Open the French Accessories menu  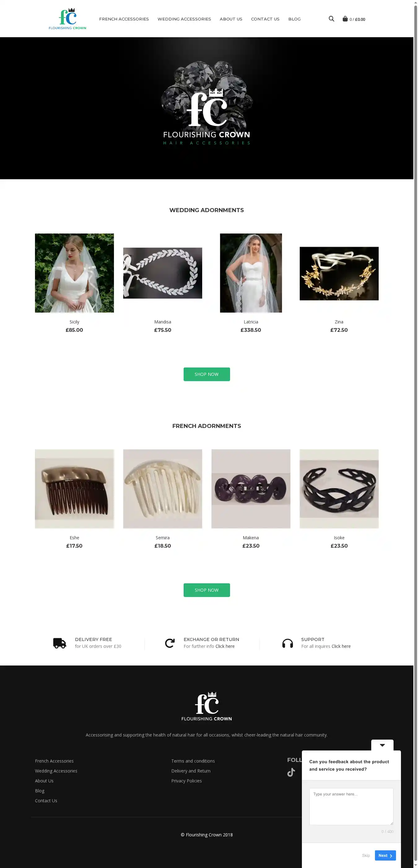click(x=124, y=19)
